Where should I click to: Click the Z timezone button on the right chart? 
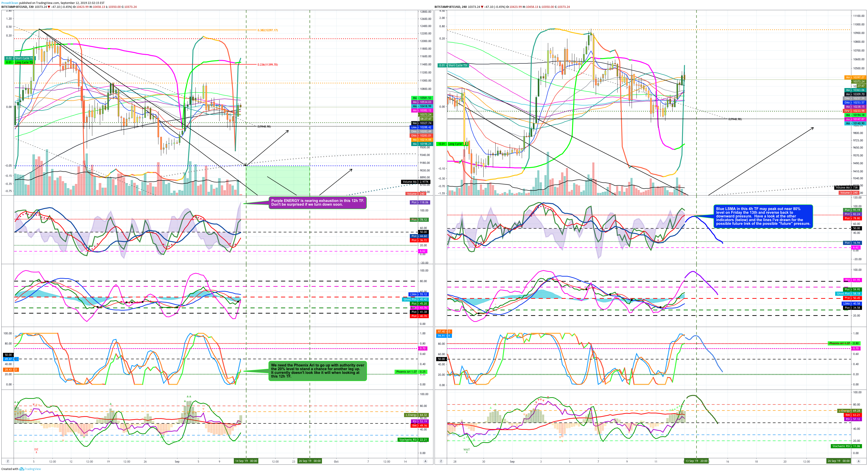[441, 461]
